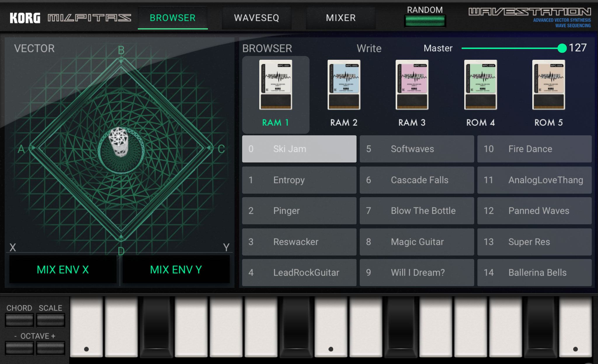This screenshot has height=364, width=598.
Task: Select the ROM 4 memory card
Action: [481, 95]
